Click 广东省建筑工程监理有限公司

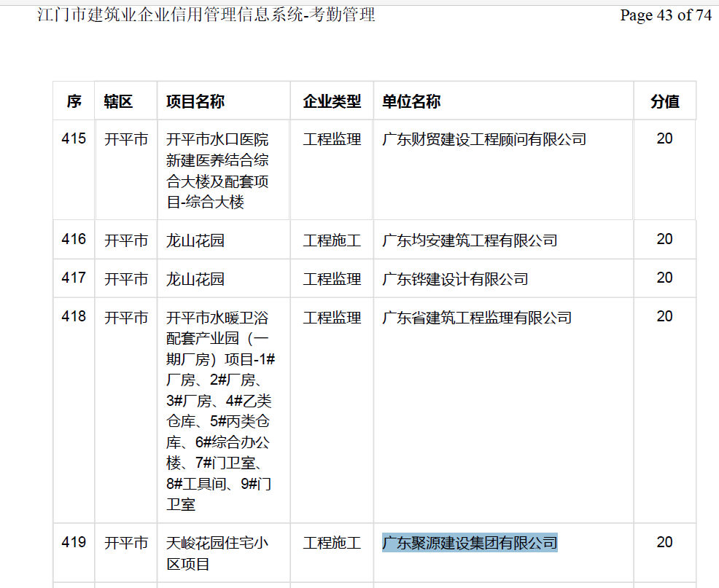(x=477, y=317)
